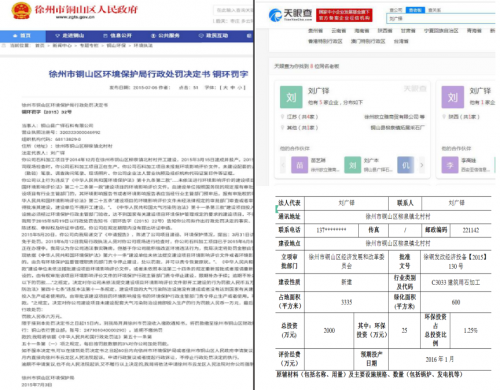The image size is (500, 390).
Task: Open the green 刘 avatar of the first 刘广铎 result
Action: (x=291, y=97)
